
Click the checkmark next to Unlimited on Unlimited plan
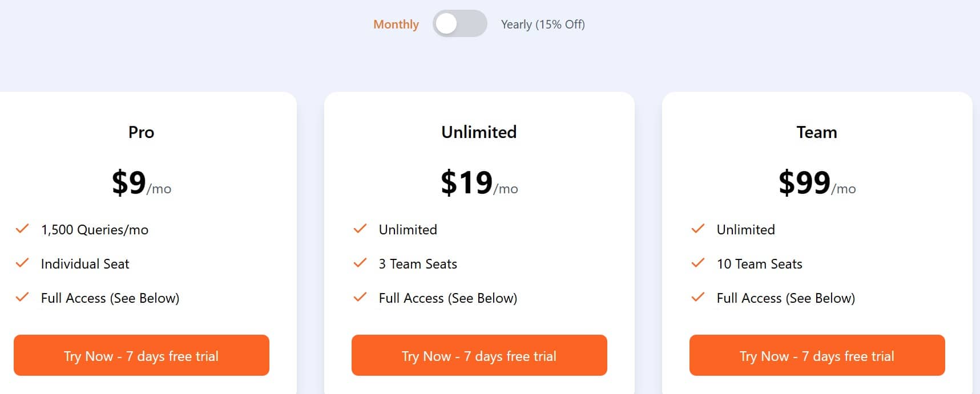pos(360,229)
